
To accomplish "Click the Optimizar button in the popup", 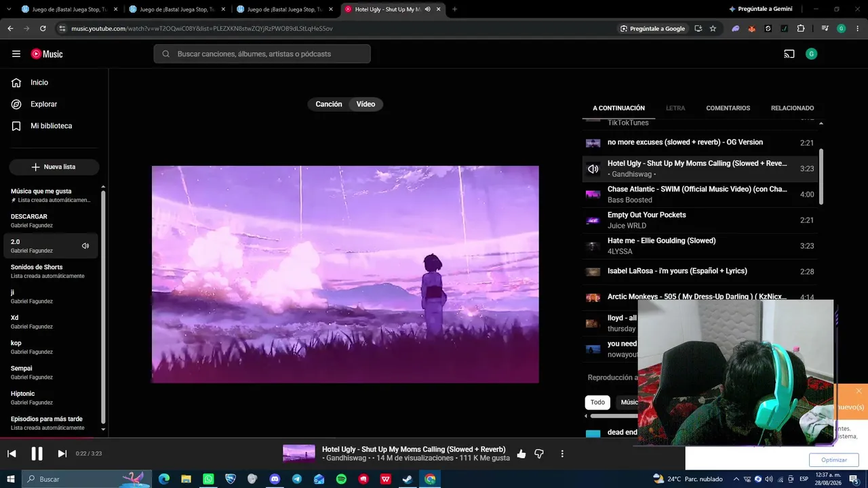I will (x=834, y=460).
